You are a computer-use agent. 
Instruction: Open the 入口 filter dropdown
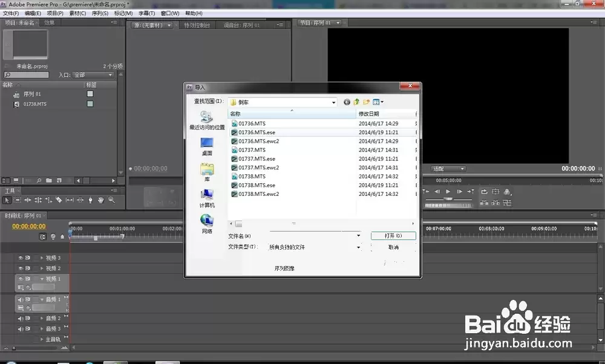click(x=94, y=75)
